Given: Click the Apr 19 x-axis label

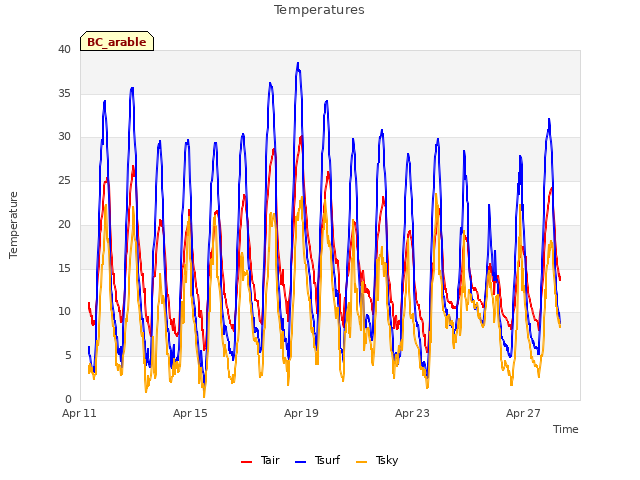Looking at the screenshot, I should tap(301, 413).
